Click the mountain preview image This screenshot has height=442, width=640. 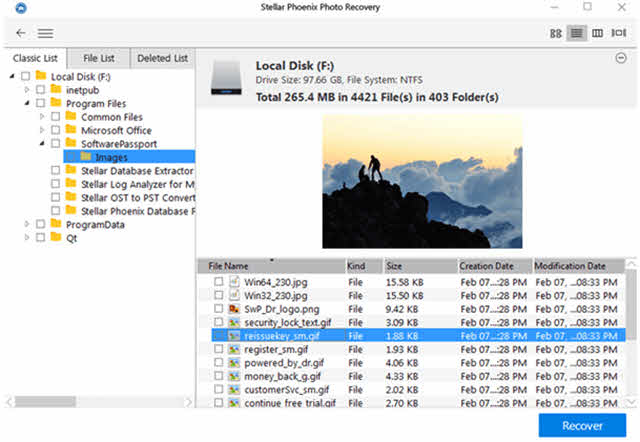(x=422, y=182)
